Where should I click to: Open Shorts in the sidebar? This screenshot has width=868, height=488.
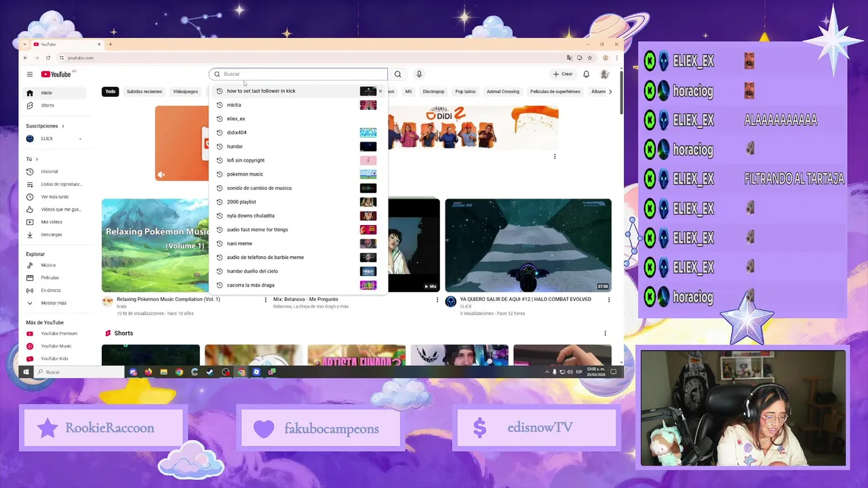tap(56, 105)
